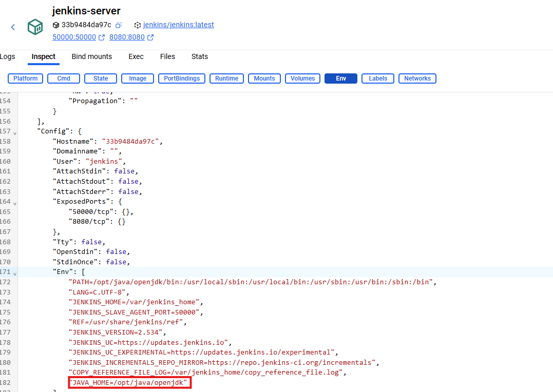Jump to Runtime section
The height and width of the screenshot is (392, 553).
tap(227, 79)
